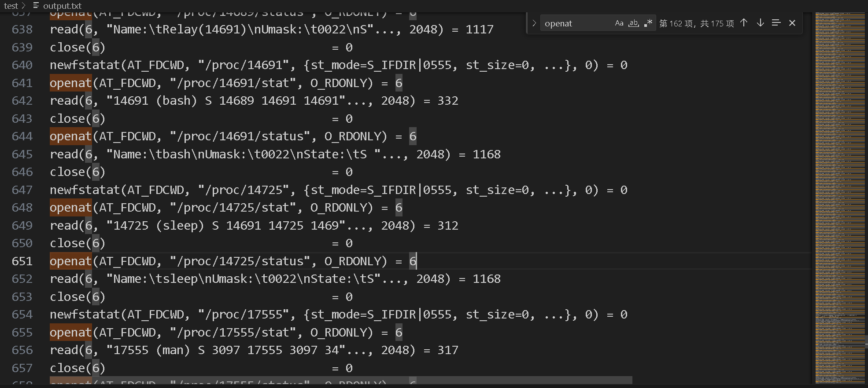Click "14725 (sleep)" read text
The image size is (868, 388).
(x=159, y=226)
